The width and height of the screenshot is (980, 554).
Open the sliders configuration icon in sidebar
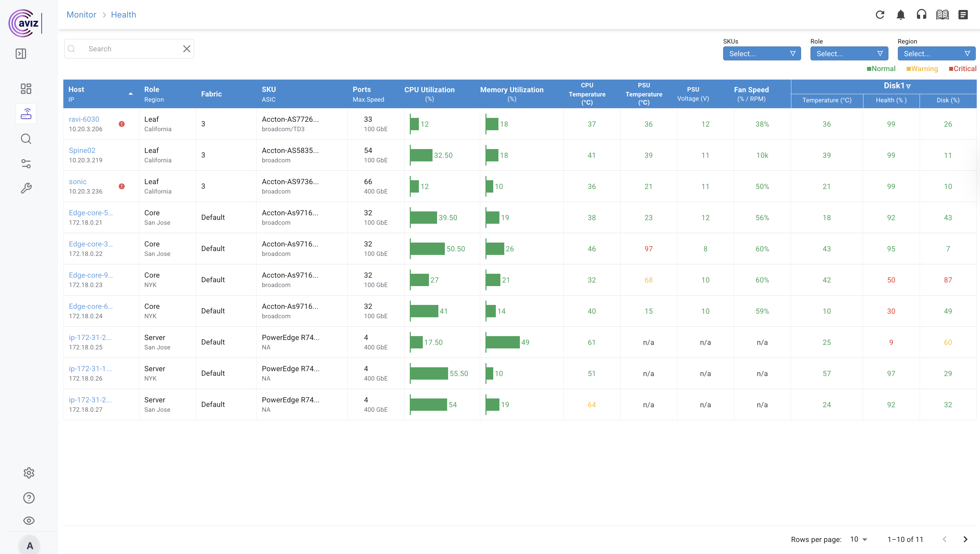pos(26,164)
